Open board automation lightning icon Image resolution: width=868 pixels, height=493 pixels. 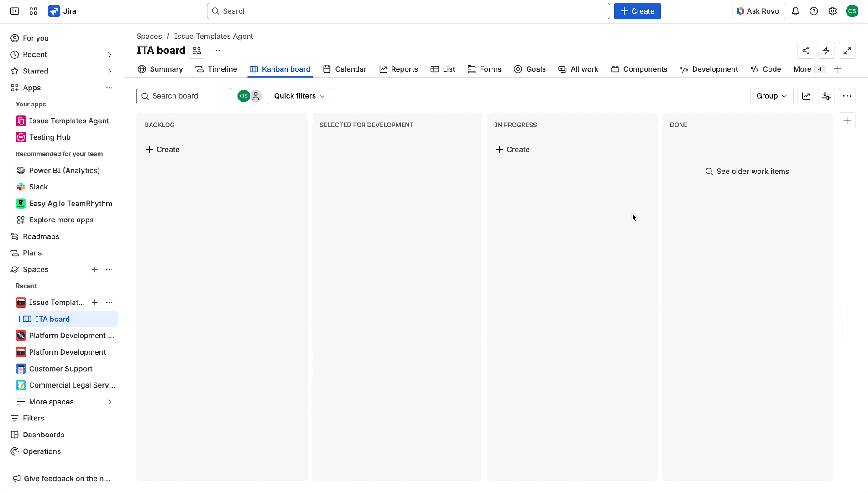(826, 50)
